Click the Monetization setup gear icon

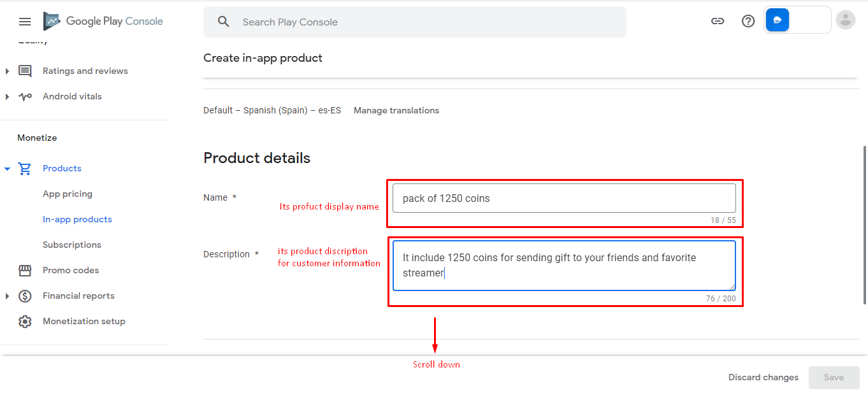tap(25, 321)
